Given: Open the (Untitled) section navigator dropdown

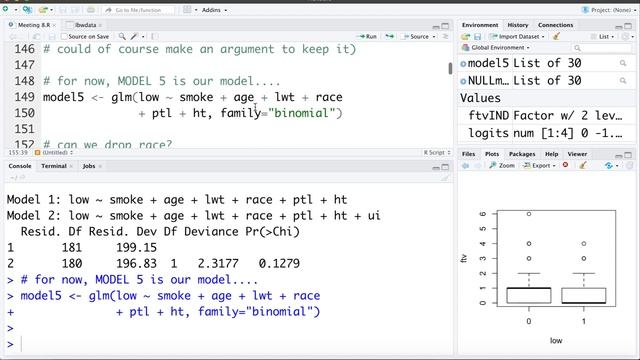Looking at the screenshot, I should click(54, 152).
